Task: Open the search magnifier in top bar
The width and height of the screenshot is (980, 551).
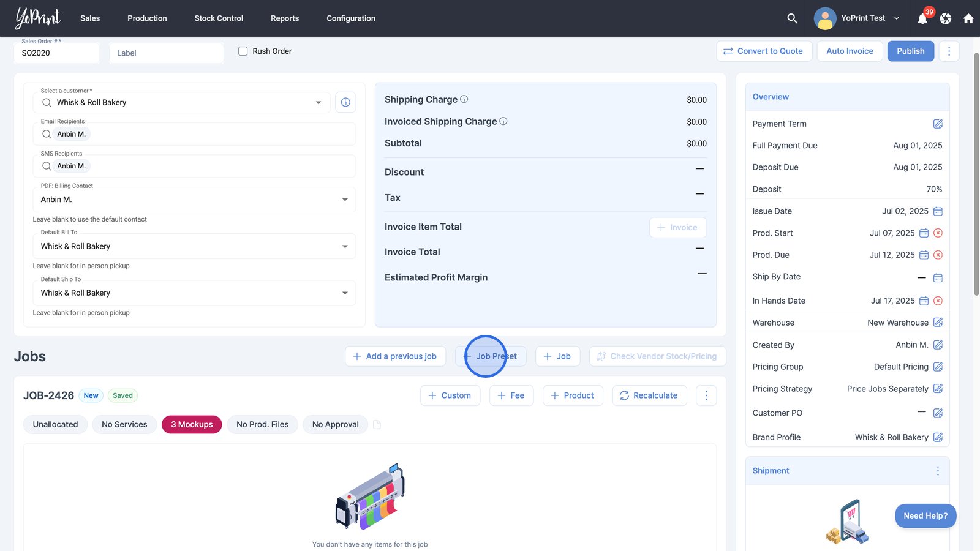Action: (x=792, y=18)
